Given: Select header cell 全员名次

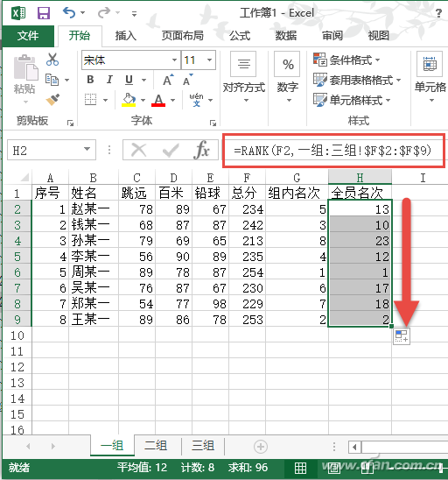Looking at the screenshot, I should point(360,193).
